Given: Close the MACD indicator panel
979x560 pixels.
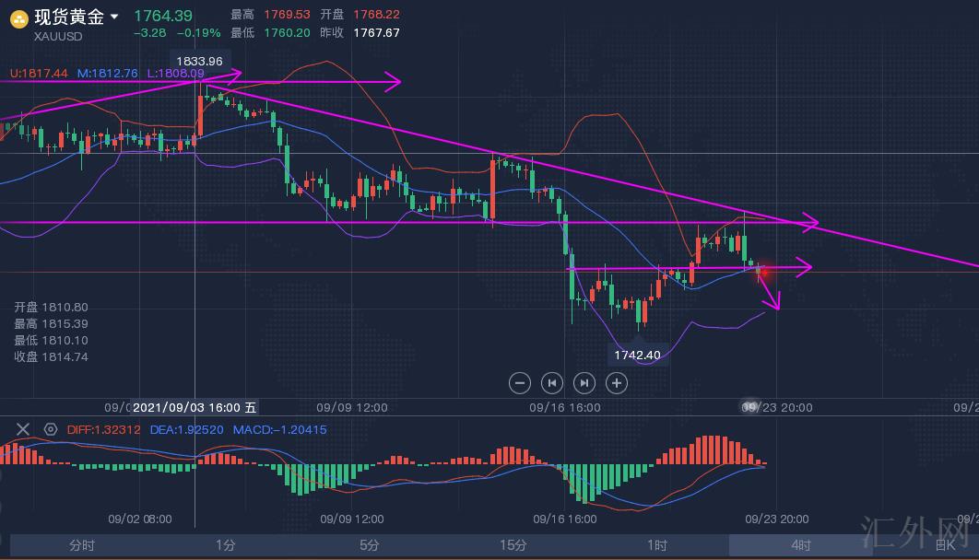Looking at the screenshot, I should pos(23,429).
